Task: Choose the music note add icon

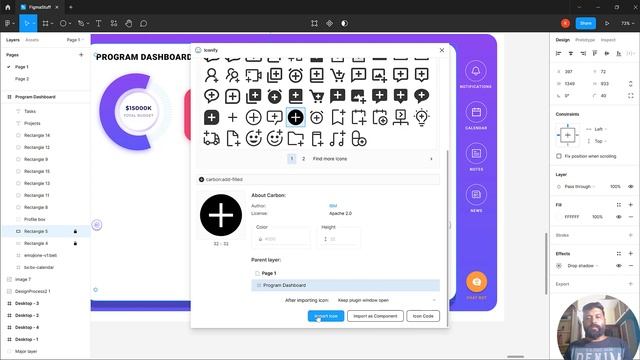Action: pos(338,138)
